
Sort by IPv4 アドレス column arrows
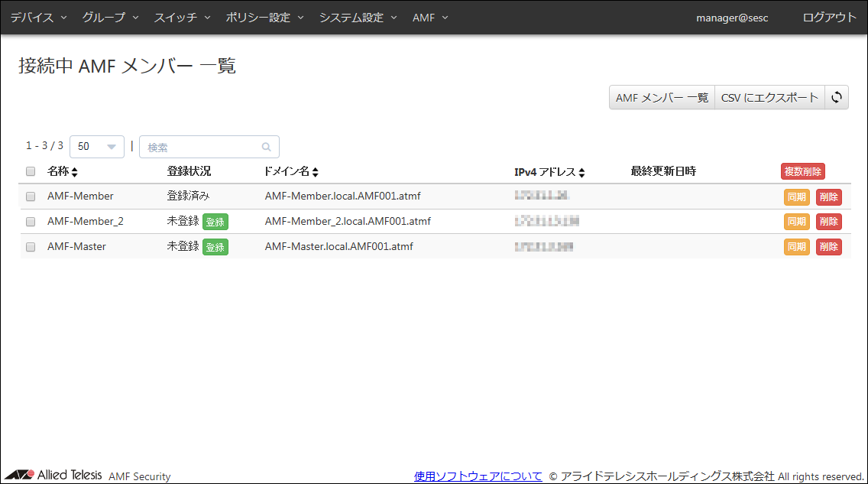point(582,172)
